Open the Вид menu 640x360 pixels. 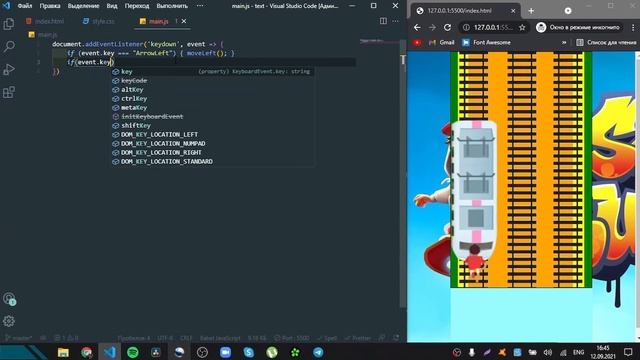112,6
